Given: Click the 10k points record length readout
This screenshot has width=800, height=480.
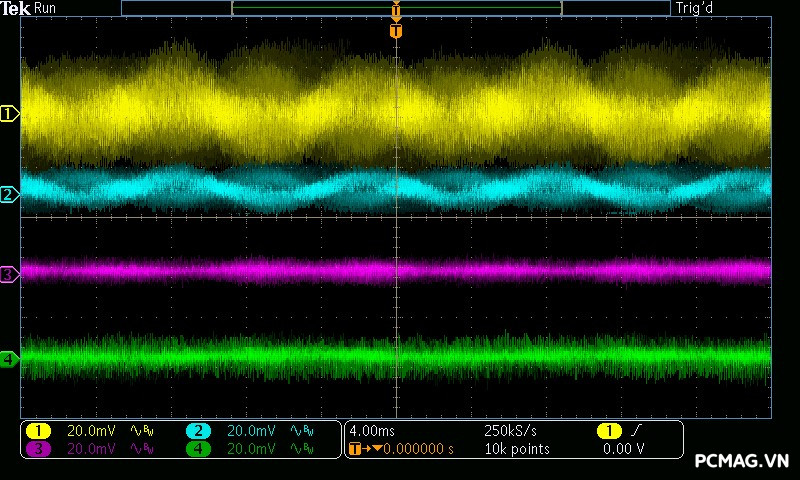Looking at the screenshot, I should tap(517, 449).
